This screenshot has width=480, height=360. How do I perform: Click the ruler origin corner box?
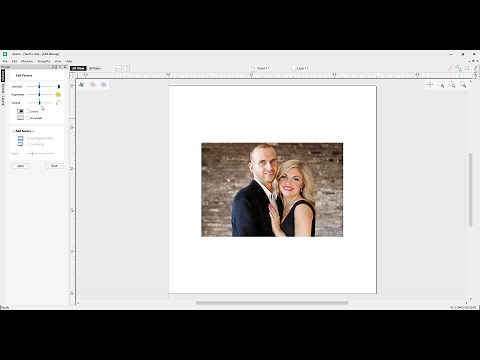[72, 75]
